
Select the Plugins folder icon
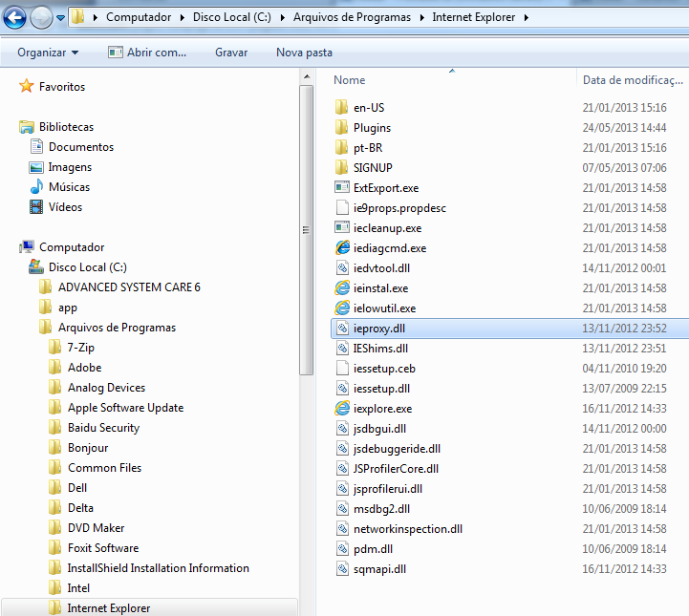(341, 127)
